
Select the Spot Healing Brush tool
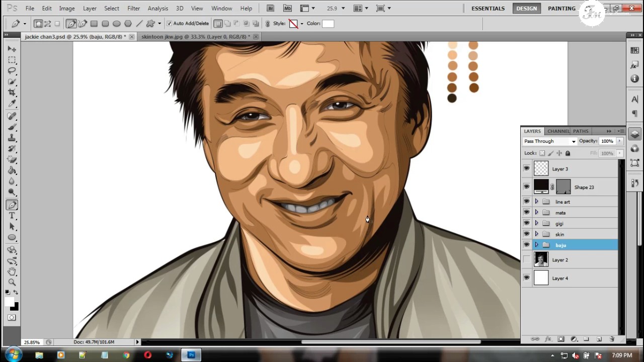pos(12,116)
